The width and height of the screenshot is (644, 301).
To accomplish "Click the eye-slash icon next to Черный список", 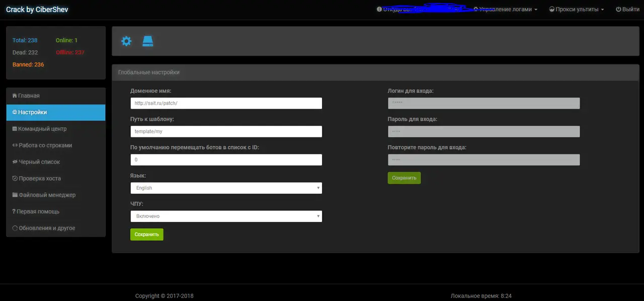I will (x=14, y=162).
